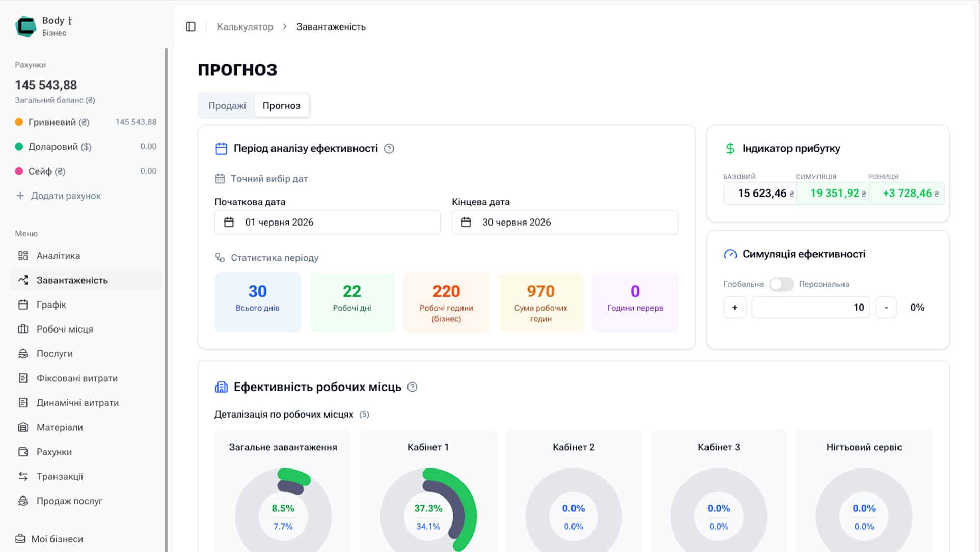
Task: Click the Робочі місця icon
Action: (x=23, y=329)
